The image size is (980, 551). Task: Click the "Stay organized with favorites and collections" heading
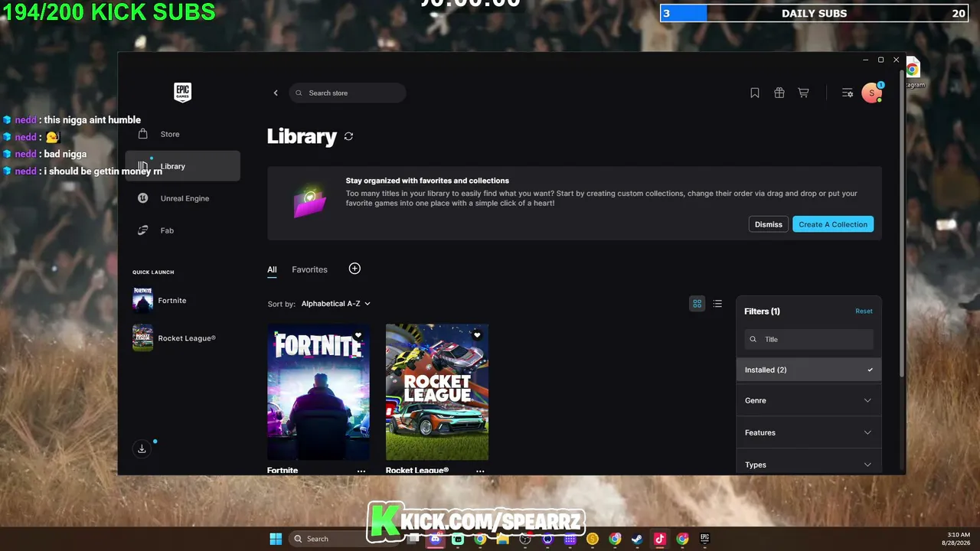427,181
